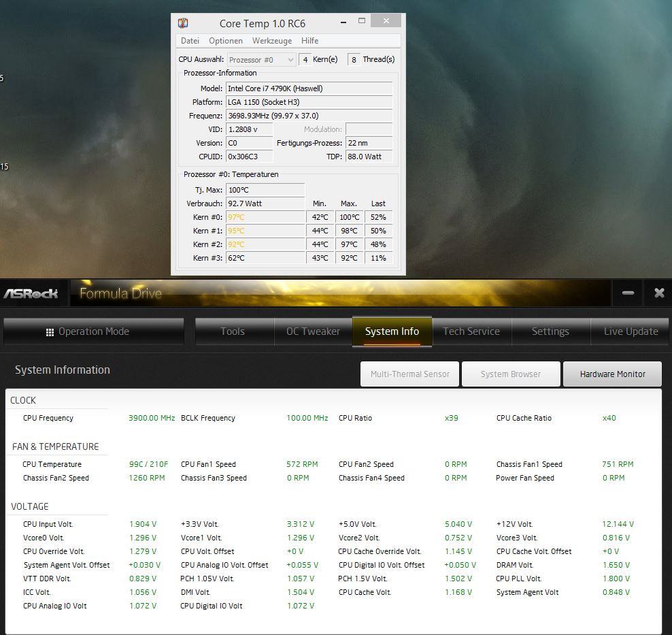The height and width of the screenshot is (635, 672).
Task: Click the CPU Temperature value 99C / 210F
Action: [148, 464]
